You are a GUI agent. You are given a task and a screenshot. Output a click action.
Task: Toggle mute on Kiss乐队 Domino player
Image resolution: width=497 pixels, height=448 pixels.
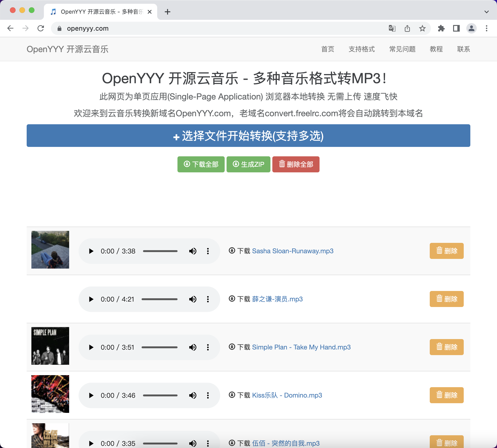point(193,395)
